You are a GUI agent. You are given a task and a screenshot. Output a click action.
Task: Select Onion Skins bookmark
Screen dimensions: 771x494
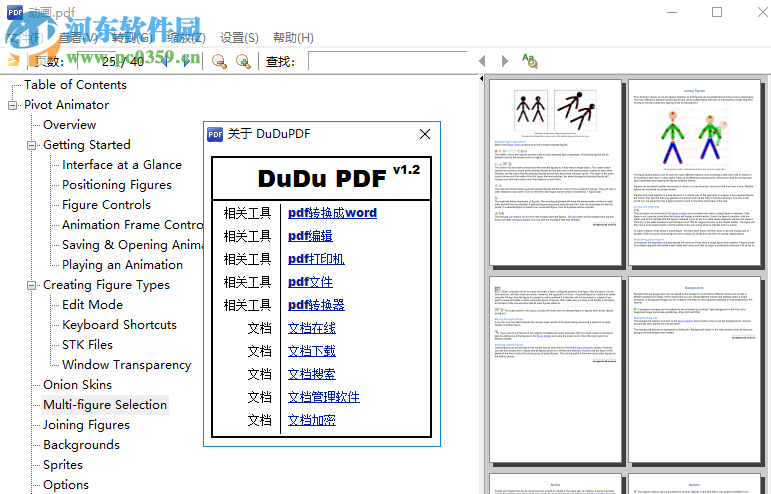pyautogui.click(x=77, y=385)
